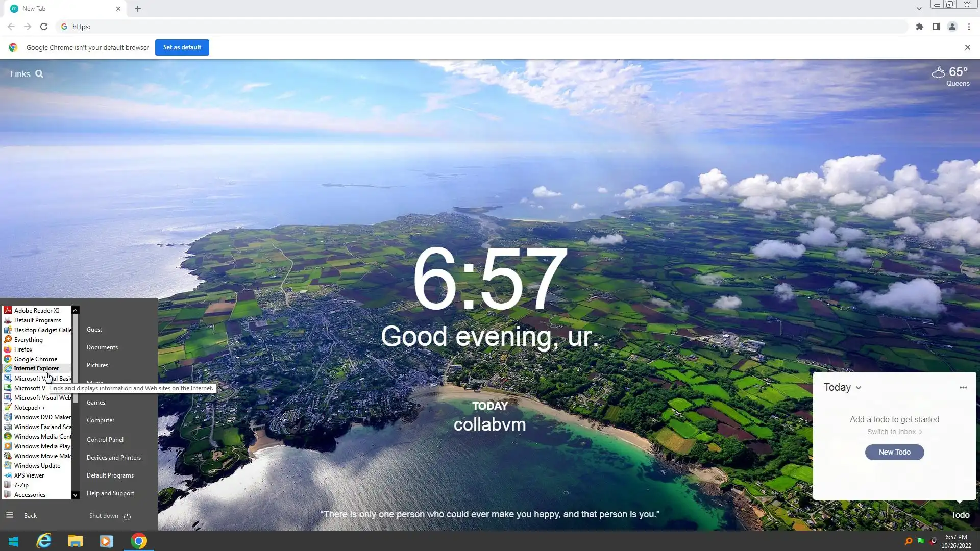Image resolution: width=980 pixels, height=551 pixels.
Task: Launch Notepad++ from the programs list
Action: tap(30, 408)
